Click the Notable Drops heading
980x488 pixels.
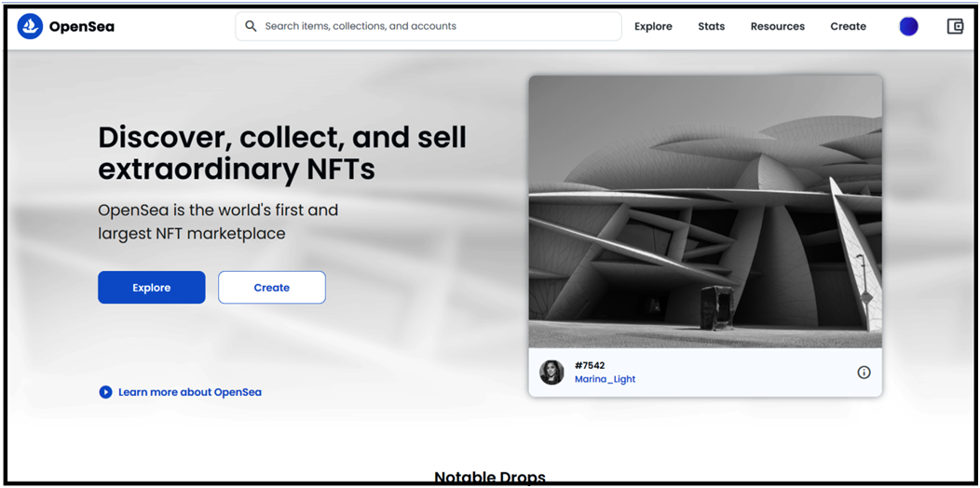pos(490,478)
